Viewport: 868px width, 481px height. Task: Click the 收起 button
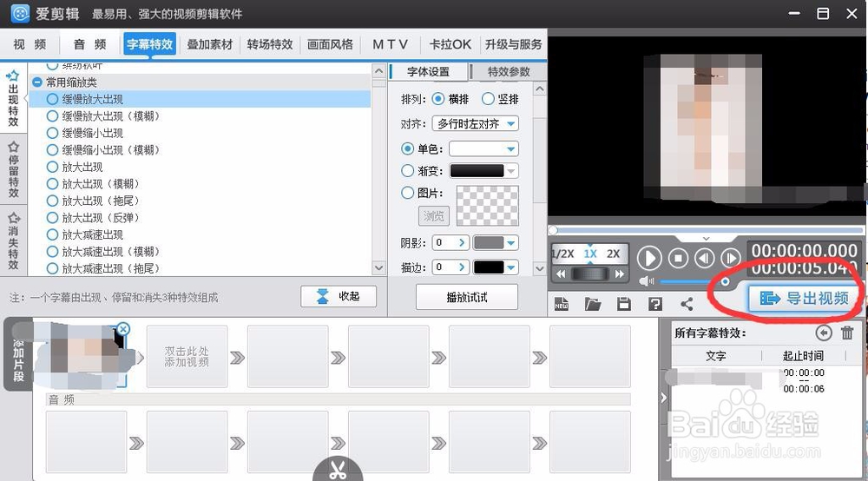(339, 296)
